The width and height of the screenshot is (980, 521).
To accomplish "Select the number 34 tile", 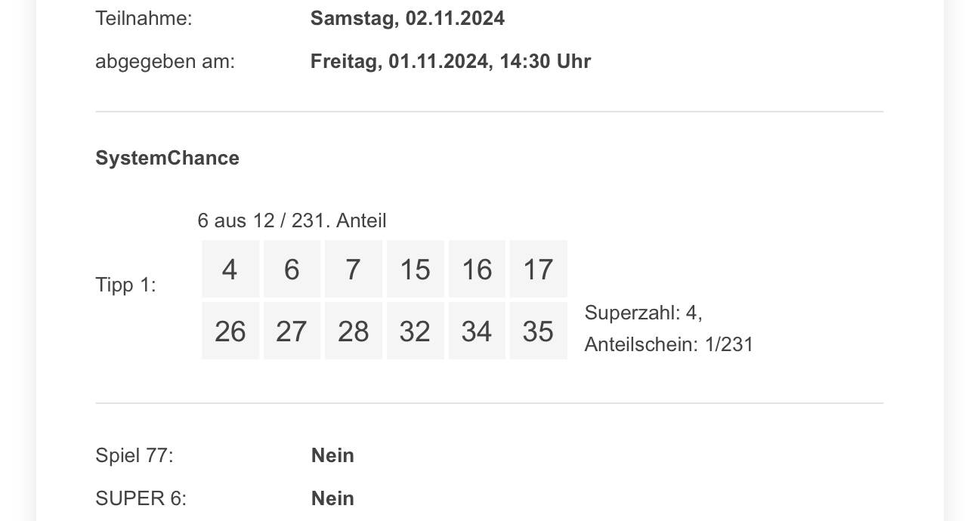I will pyautogui.click(x=477, y=331).
